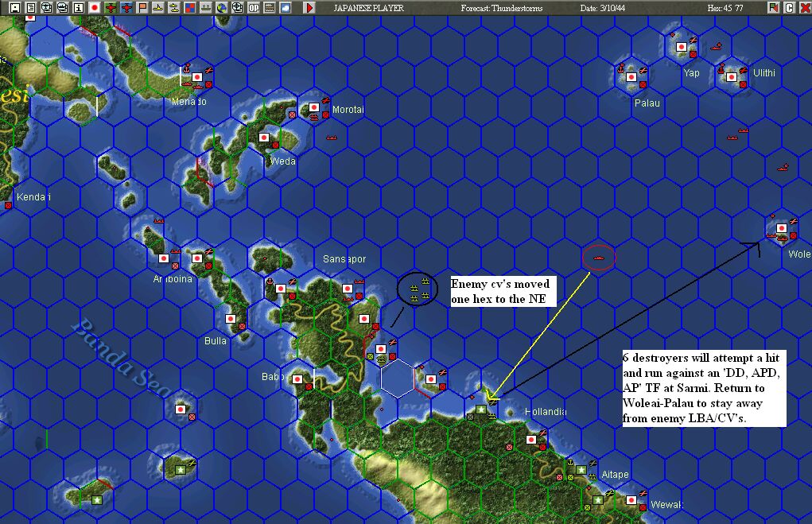Select the Woleai Japanese base flag marker
Image resolution: width=812 pixels, height=524 pixels.
coord(782,228)
